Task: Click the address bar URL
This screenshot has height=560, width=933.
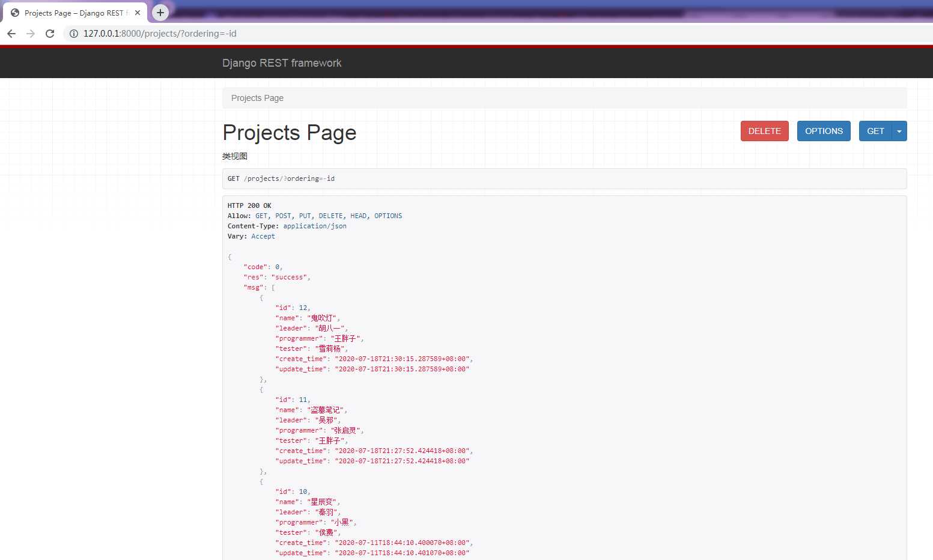Action: (x=160, y=34)
